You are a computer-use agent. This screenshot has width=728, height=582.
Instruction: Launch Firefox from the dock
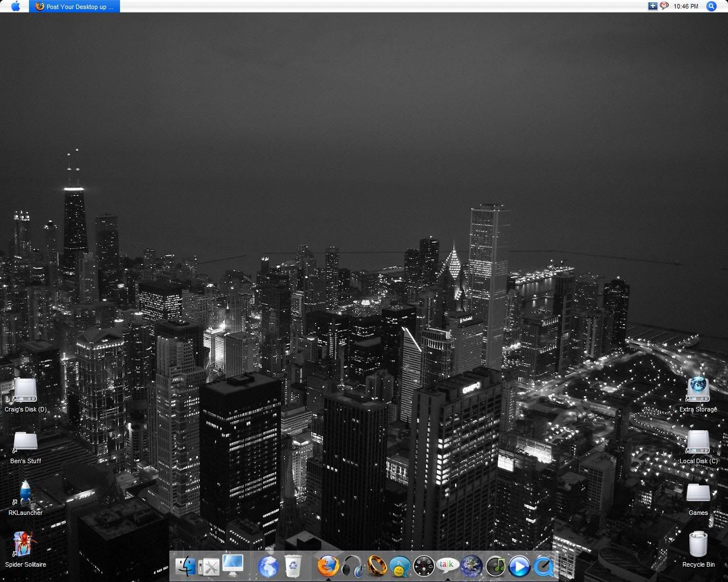328,566
